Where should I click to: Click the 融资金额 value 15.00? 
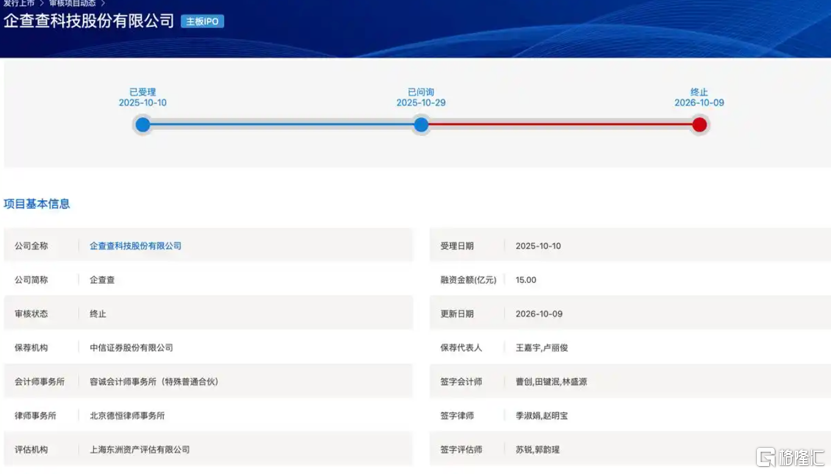[526, 280]
